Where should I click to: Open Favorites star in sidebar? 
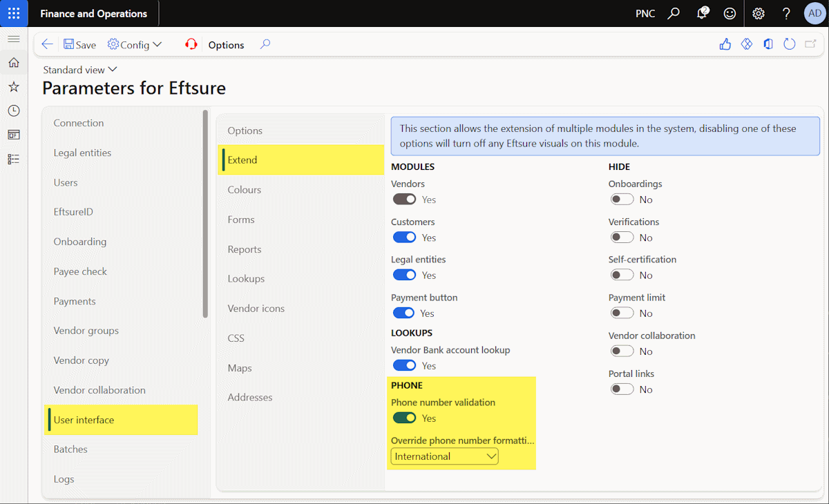pos(14,87)
